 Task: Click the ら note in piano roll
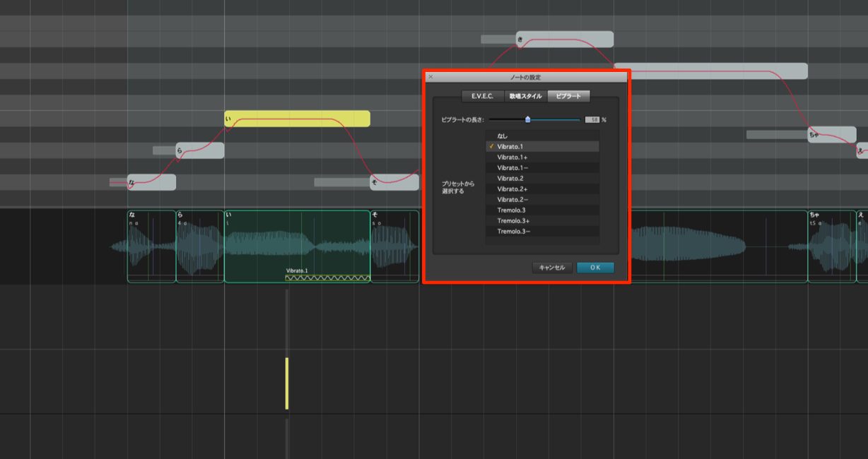click(200, 150)
